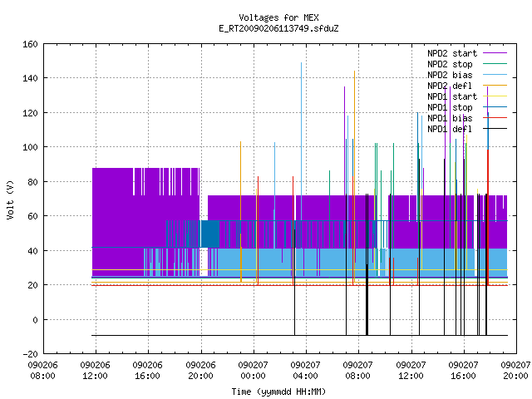The height and width of the screenshot is (399, 532).
Task: Select the filename E_RT20090206113749.sfduZ
Action: coord(278,28)
